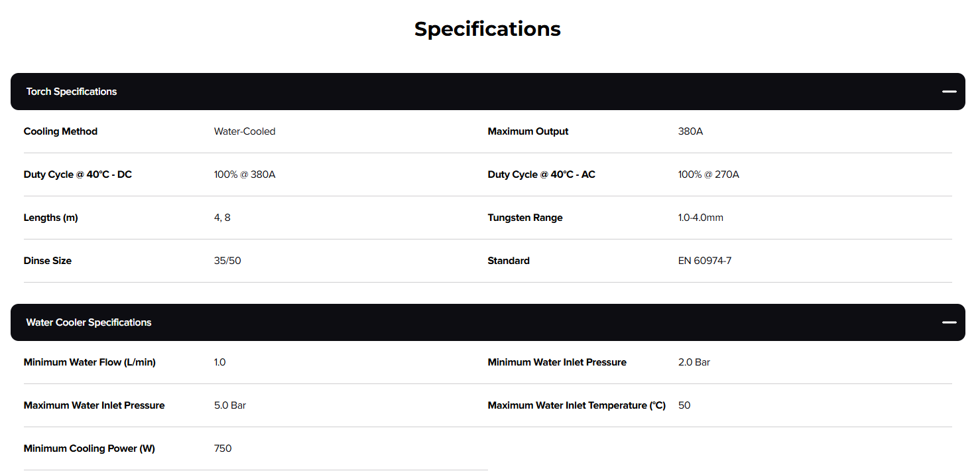This screenshot has width=980, height=473.
Task: Collapse Water Cooler Specifications using minus icon
Action: [x=949, y=322]
